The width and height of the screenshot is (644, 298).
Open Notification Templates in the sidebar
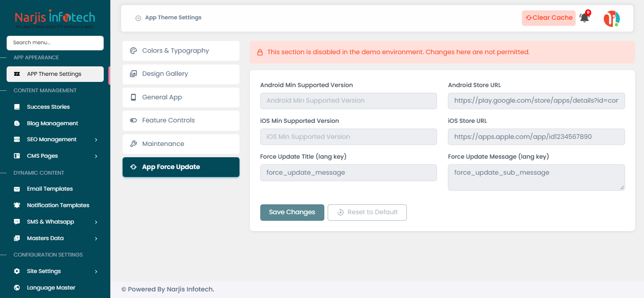(x=55, y=205)
